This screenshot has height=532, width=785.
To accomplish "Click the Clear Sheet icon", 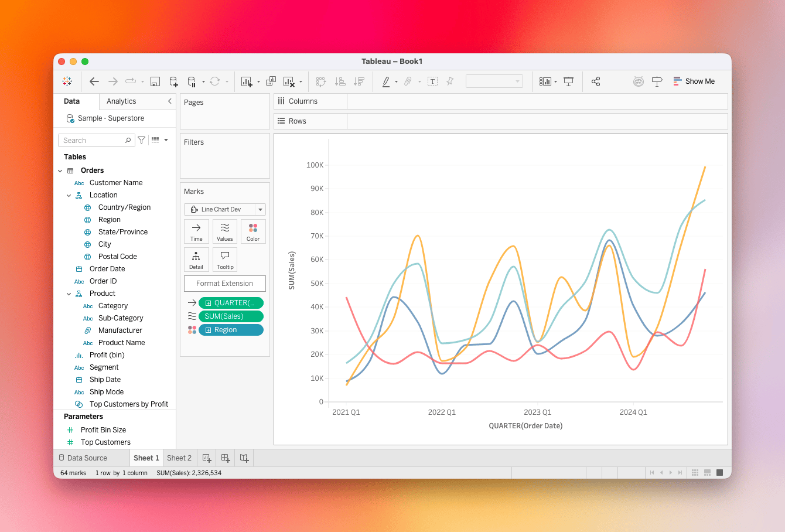I will point(289,81).
